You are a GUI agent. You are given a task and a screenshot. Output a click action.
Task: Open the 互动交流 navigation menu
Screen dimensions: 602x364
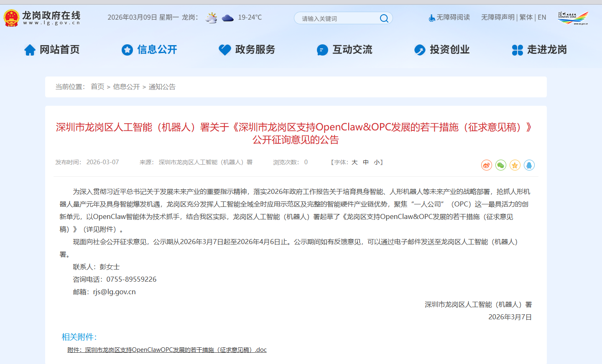[x=344, y=50]
